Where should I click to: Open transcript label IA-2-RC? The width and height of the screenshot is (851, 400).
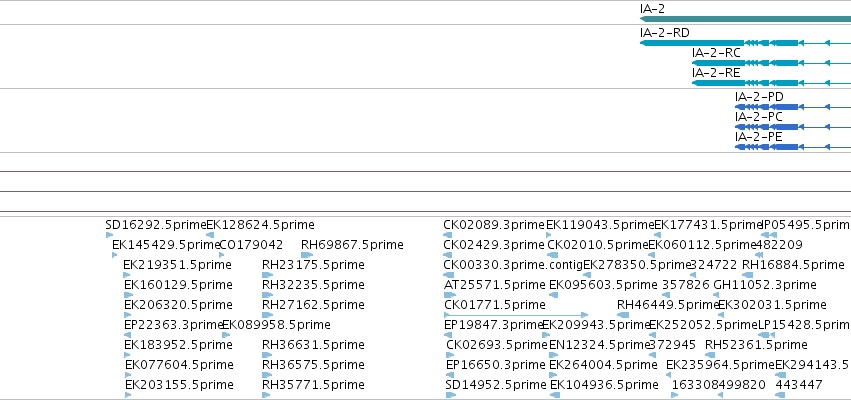tap(716, 53)
